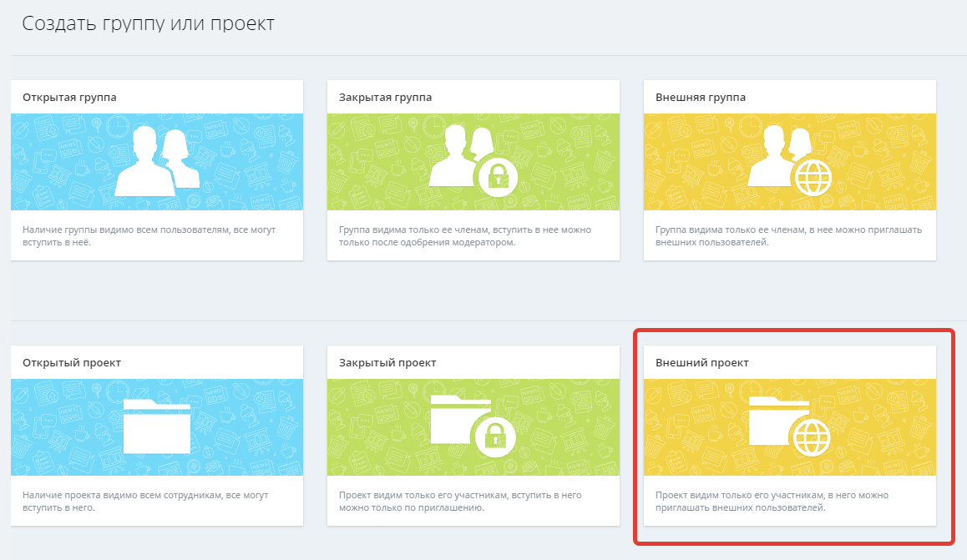The image size is (967, 560).
Task: Select the "Закрытый проект" card title
Action: (x=387, y=363)
